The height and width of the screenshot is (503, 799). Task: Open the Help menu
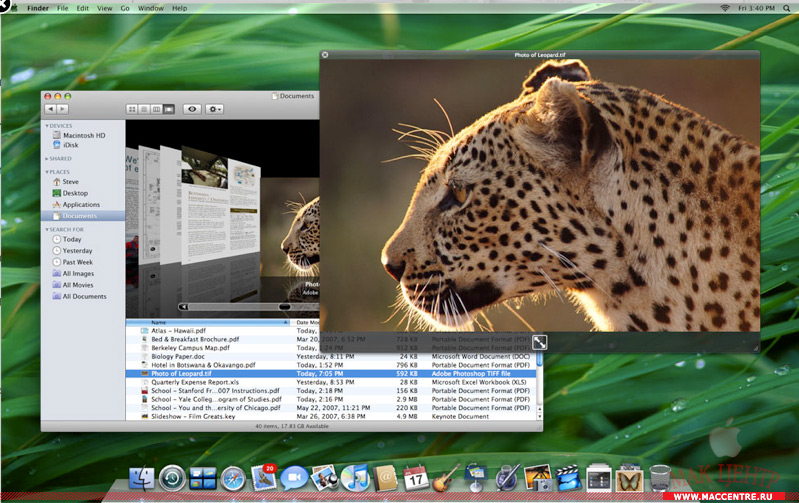(179, 8)
